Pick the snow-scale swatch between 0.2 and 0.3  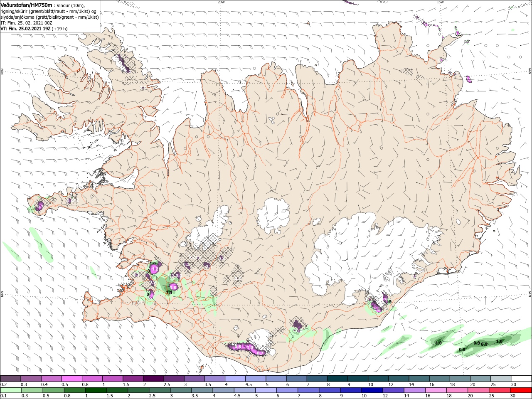(10, 379)
